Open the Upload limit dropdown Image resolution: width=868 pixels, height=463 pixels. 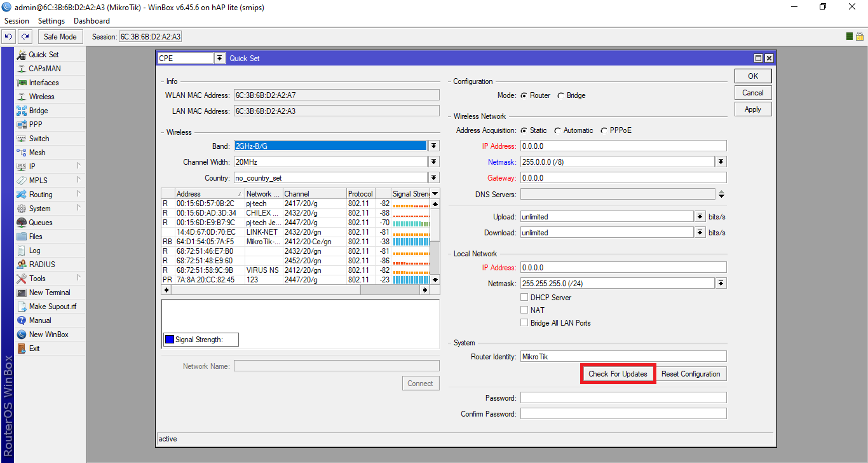click(x=700, y=216)
